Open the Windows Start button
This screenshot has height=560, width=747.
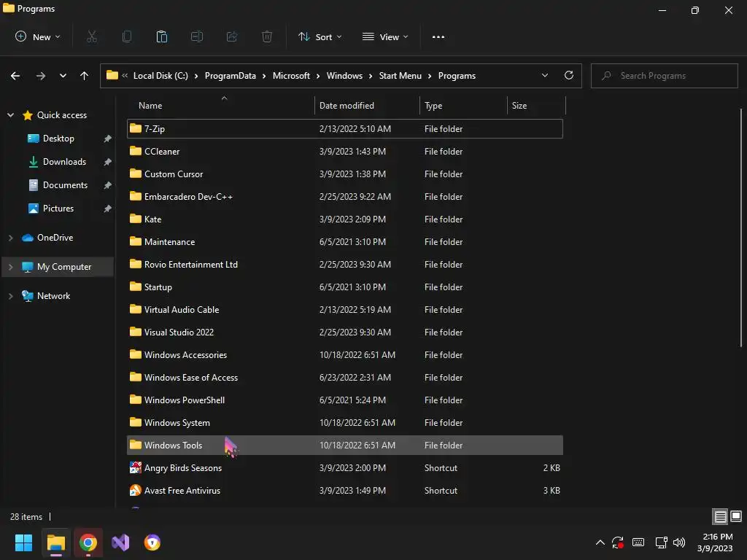23,542
